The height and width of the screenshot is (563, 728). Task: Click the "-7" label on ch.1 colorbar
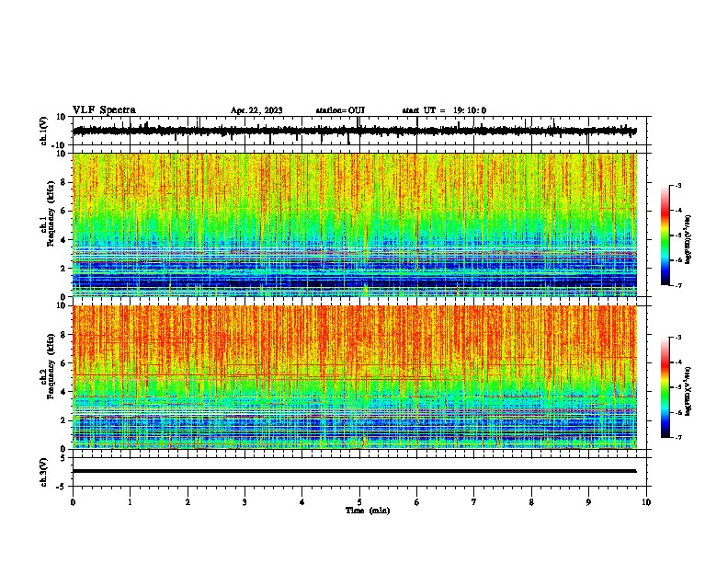[677, 285]
